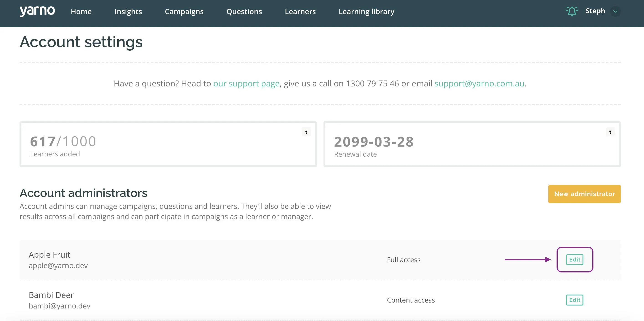Viewport: 644px width, 321px height.
Task: Go to Learners page
Action: pos(300,11)
